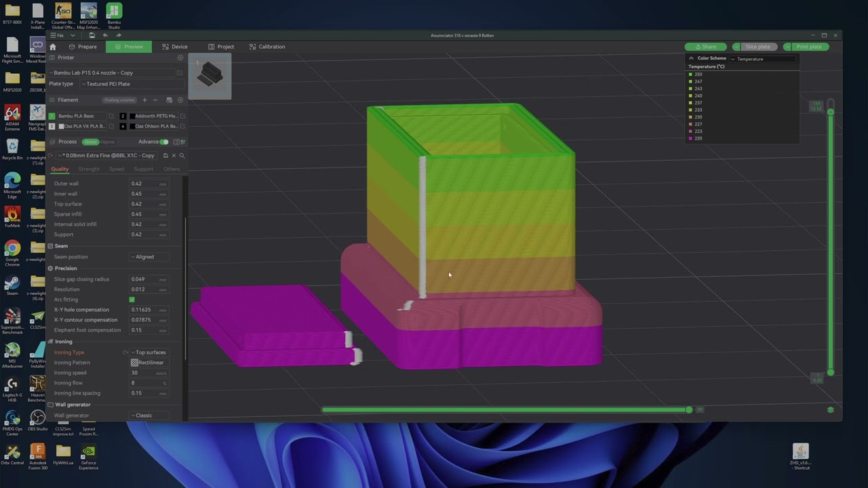Undo the last action with the arrow

click(x=105, y=35)
